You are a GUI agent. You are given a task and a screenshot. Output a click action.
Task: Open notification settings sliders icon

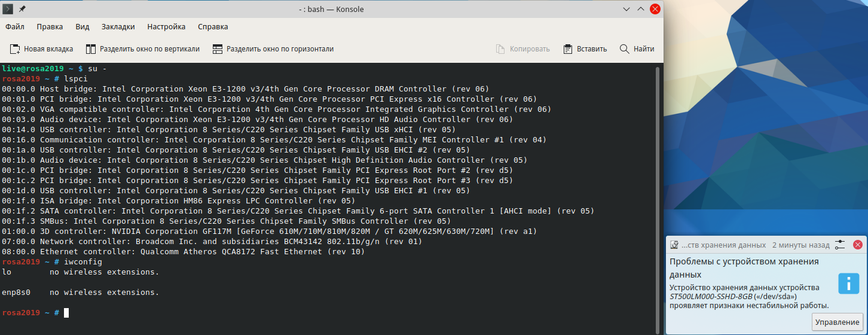(840, 245)
